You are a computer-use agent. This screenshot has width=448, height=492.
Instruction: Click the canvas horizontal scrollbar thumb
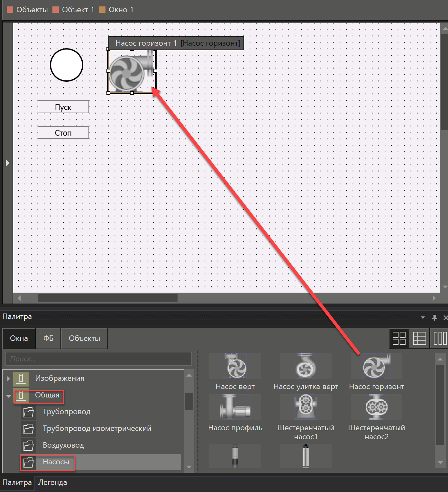click(x=107, y=298)
